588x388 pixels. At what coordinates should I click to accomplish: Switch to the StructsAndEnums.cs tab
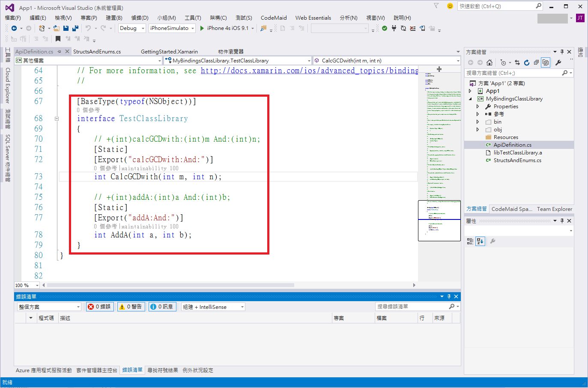coord(97,51)
